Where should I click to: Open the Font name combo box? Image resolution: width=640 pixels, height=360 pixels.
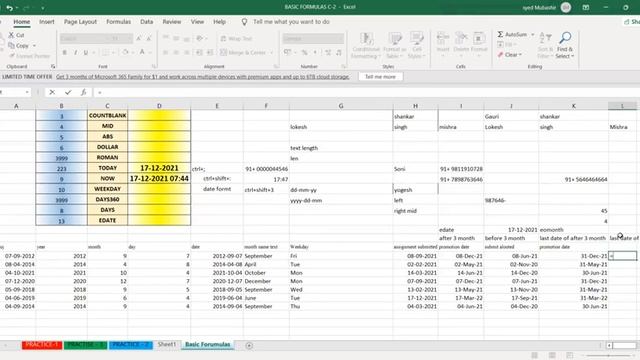point(84,38)
